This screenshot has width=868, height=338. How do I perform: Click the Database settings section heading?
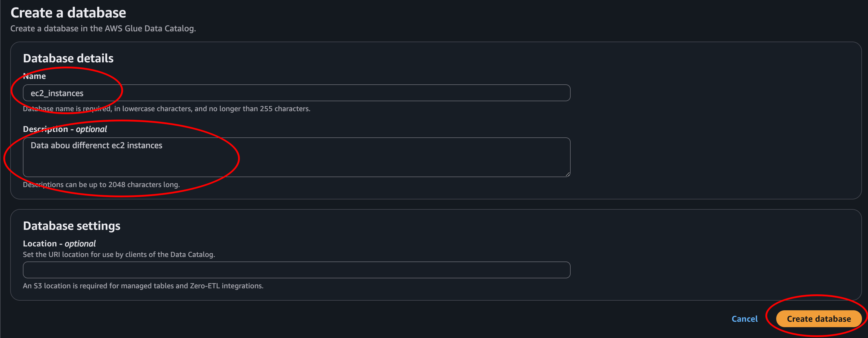click(x=71, y=226)
